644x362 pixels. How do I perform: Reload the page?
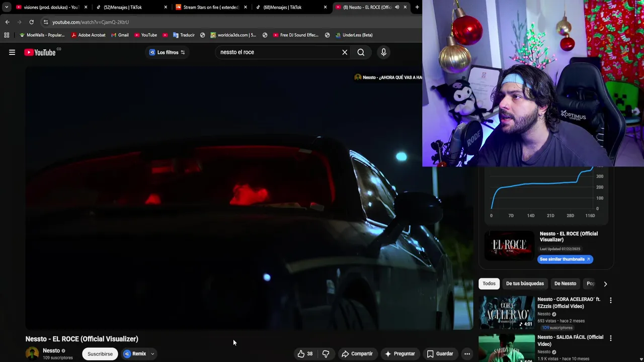(x=31, y=22)
